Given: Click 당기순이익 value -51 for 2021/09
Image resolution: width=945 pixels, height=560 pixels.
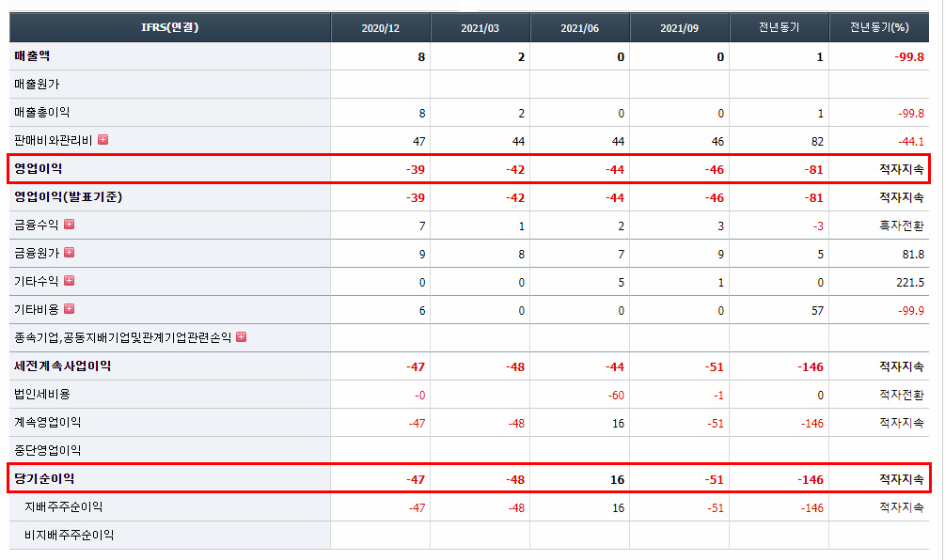Looking at the screenshot, I should click(x=715, y=480).
